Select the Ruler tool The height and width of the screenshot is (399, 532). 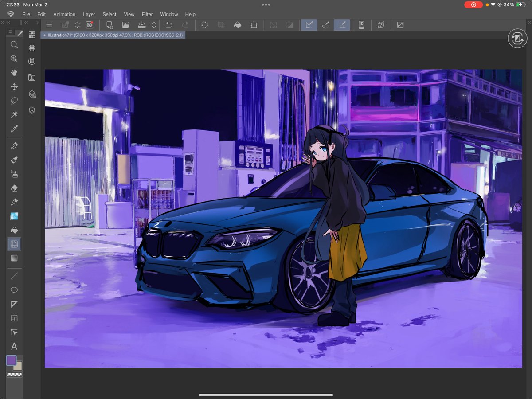pos(14,304)
